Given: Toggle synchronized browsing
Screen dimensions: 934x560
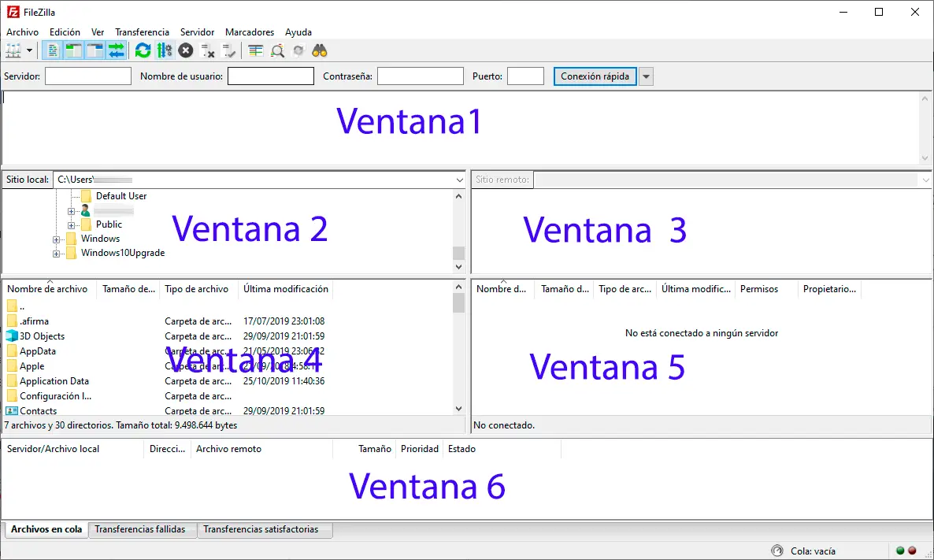Looking at the screenshot, I should coord(298,51).
